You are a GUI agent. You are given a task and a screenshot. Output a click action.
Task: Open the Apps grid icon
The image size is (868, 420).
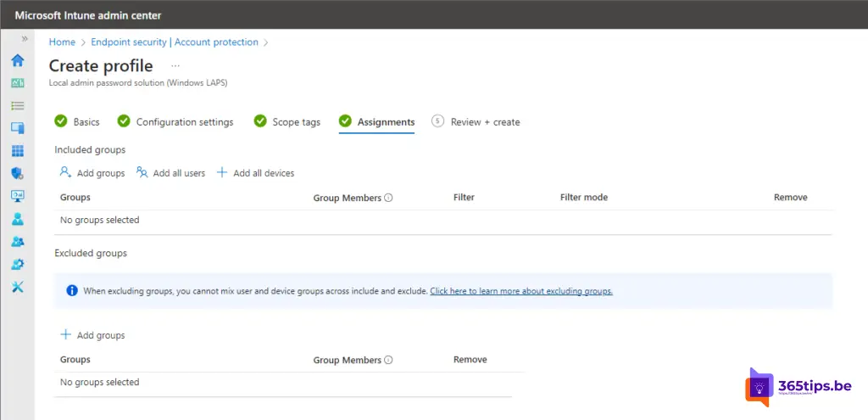18,151
